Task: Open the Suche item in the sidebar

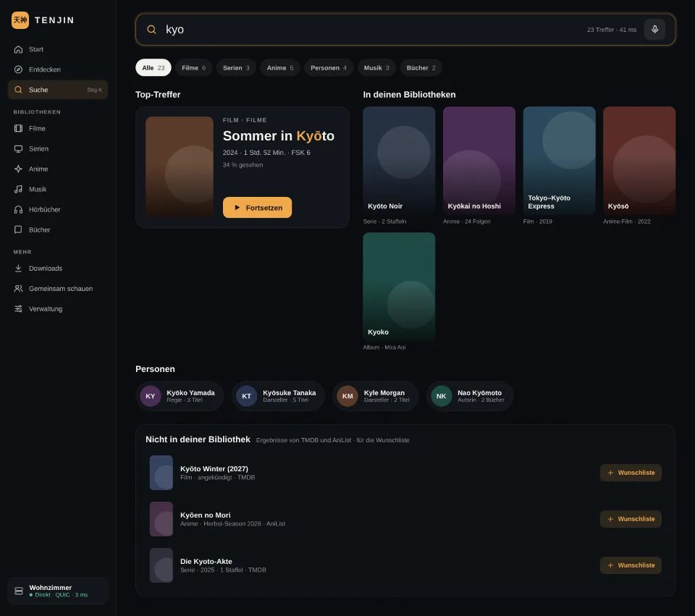Action: tap(58, 90)
